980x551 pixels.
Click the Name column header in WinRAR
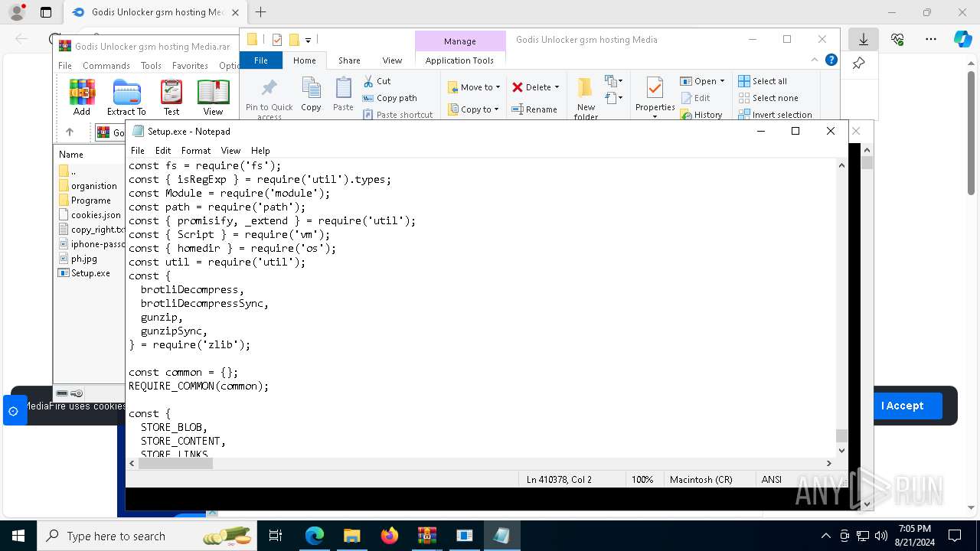point(71,154)
